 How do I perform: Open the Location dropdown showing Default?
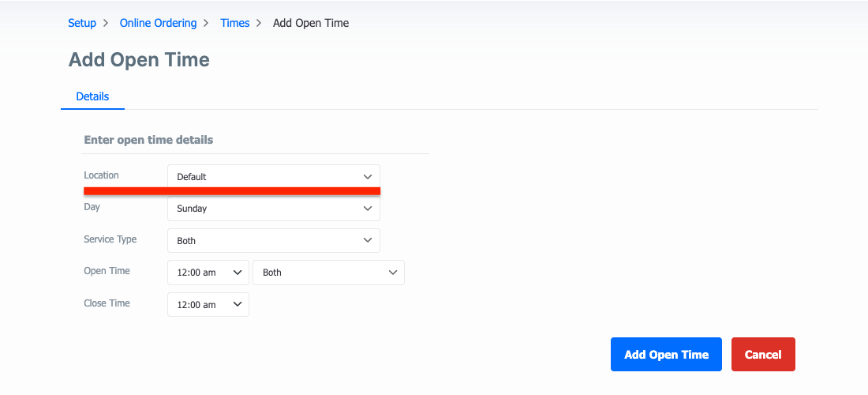click(274, 177)
